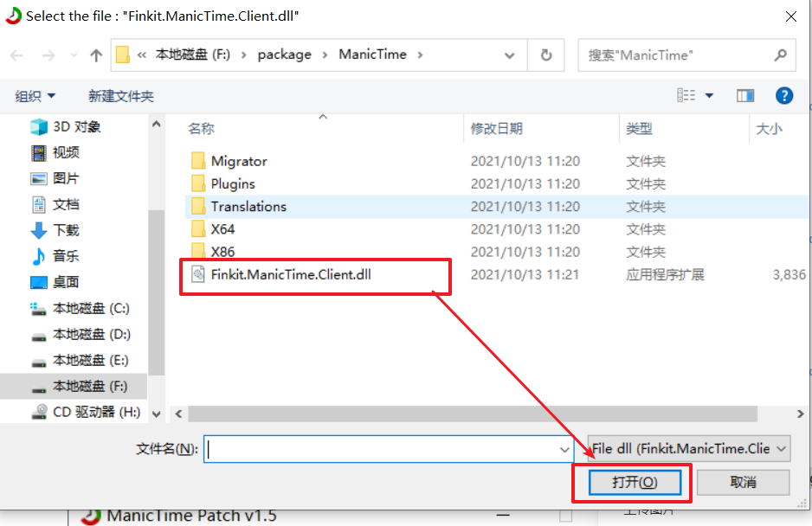Click the 取消 button
The width and height of the screenshot is (812, 526).
click(x=743, y=483)
